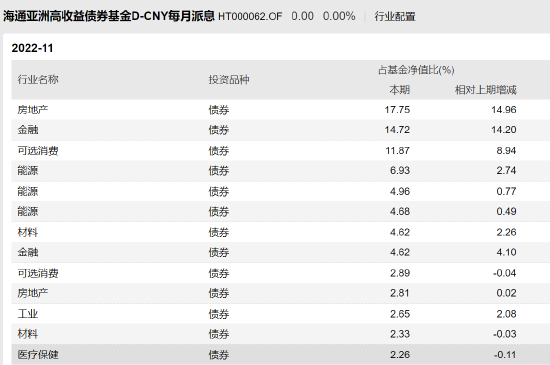
Task: Click the 投资品种 column header
Action: (x=229, y=80)
